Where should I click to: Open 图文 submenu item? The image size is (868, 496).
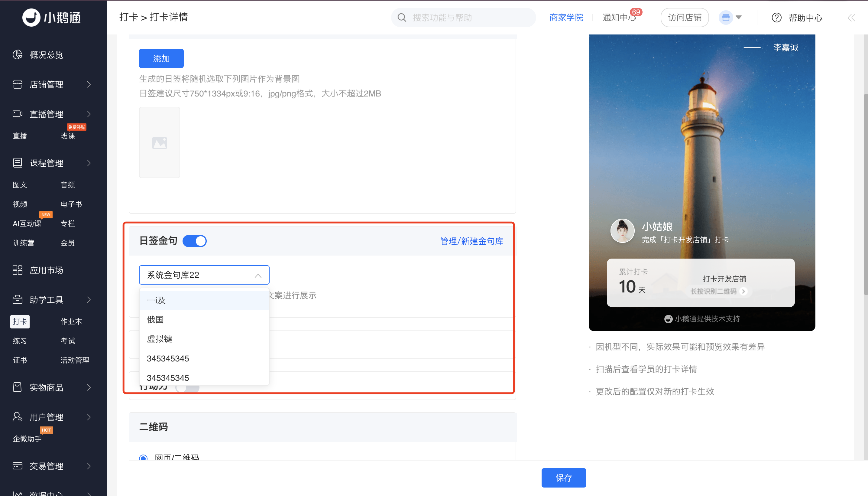20,184
